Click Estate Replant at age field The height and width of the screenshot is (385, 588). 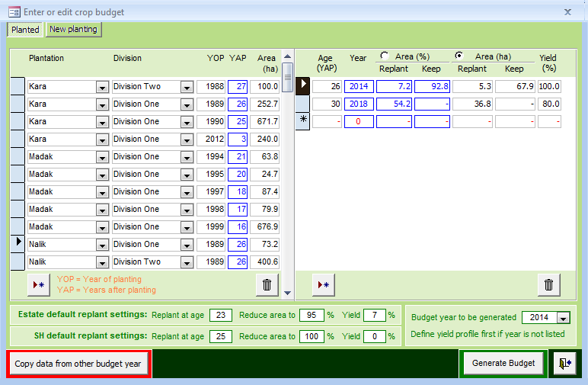(221, 315)
